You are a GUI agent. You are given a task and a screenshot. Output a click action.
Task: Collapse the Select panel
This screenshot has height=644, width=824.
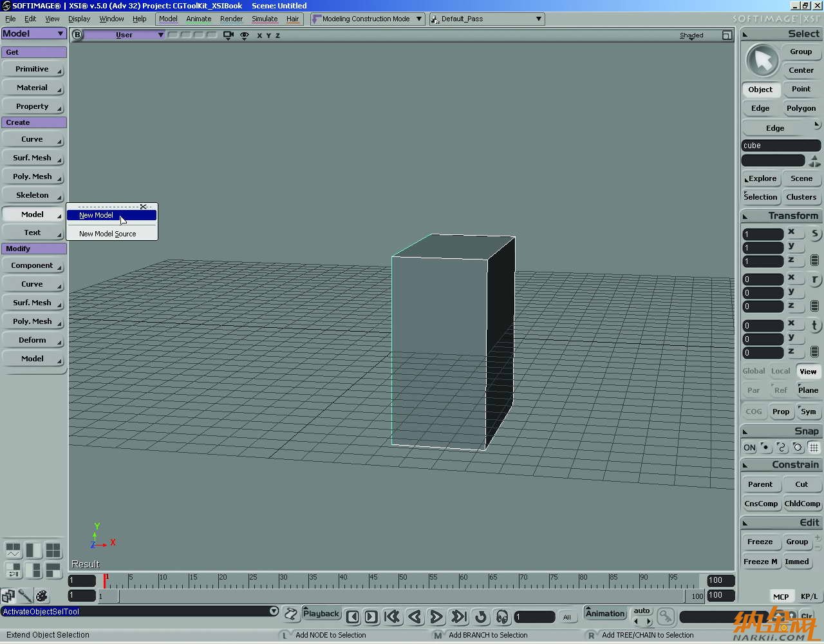pos(745,34)
